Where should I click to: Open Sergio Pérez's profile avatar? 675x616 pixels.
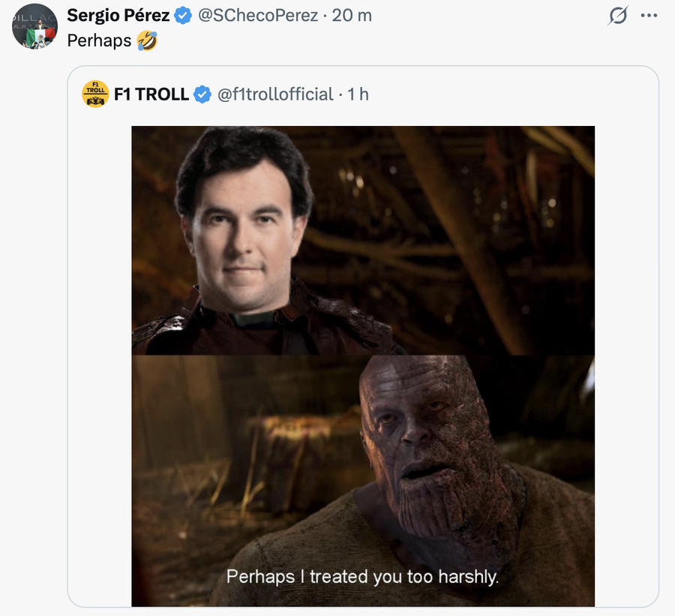(33, 27)
